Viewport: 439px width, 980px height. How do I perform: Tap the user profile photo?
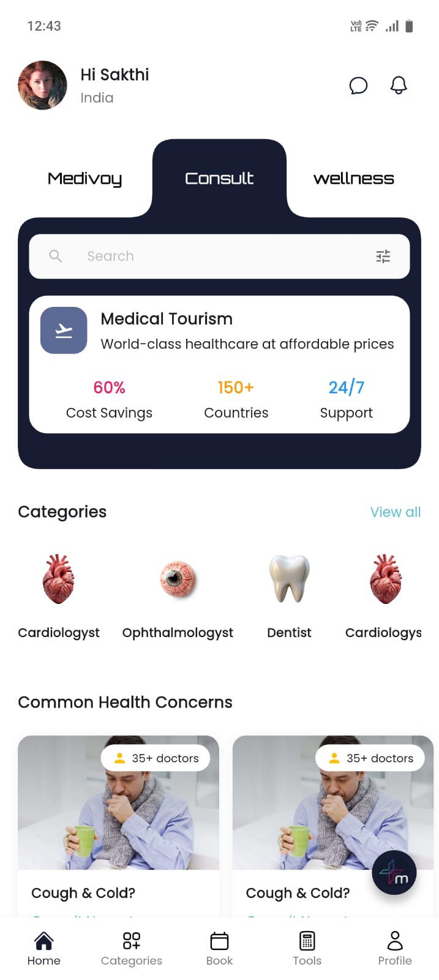[x=43, y=85]
